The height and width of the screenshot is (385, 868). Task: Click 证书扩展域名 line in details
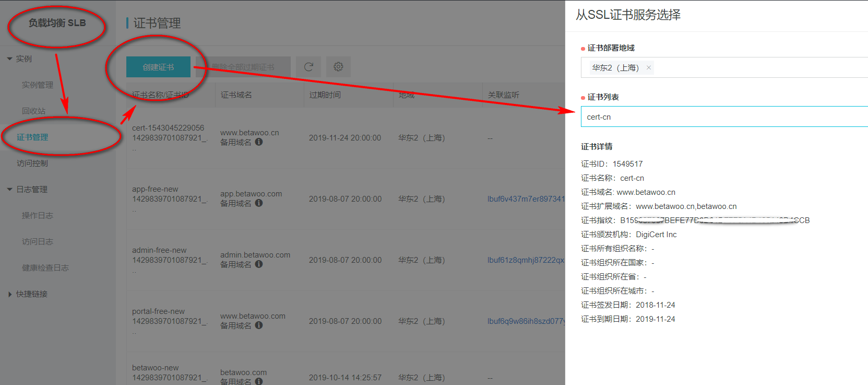pos(659,206)
